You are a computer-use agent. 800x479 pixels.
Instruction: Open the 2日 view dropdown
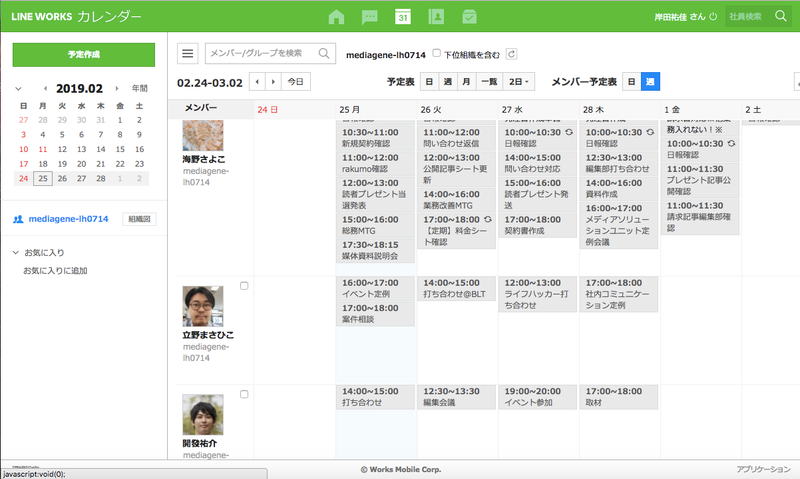click(x=520, y=81)
